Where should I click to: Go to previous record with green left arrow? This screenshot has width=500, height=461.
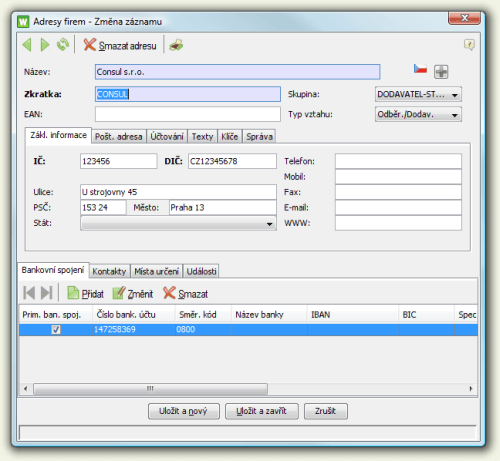(27, 45)
